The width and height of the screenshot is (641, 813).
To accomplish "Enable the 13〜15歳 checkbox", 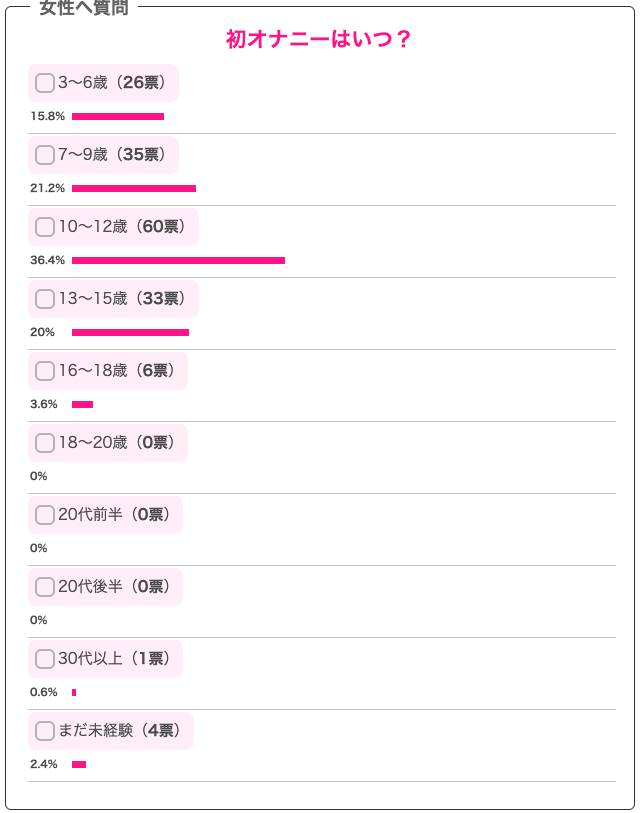I will [x=45, y=299].
